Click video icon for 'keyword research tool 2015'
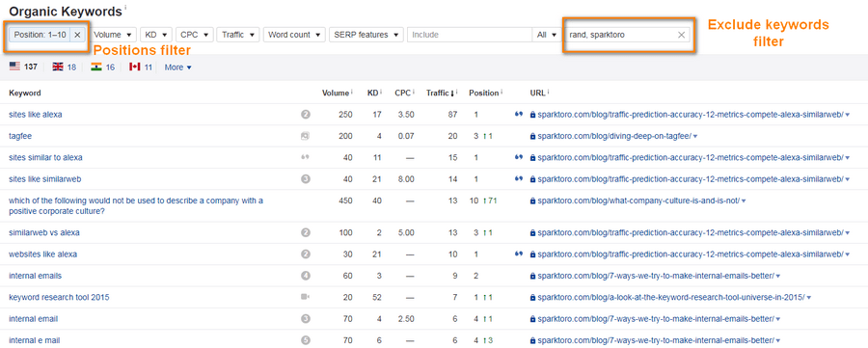 coord(306,297)
